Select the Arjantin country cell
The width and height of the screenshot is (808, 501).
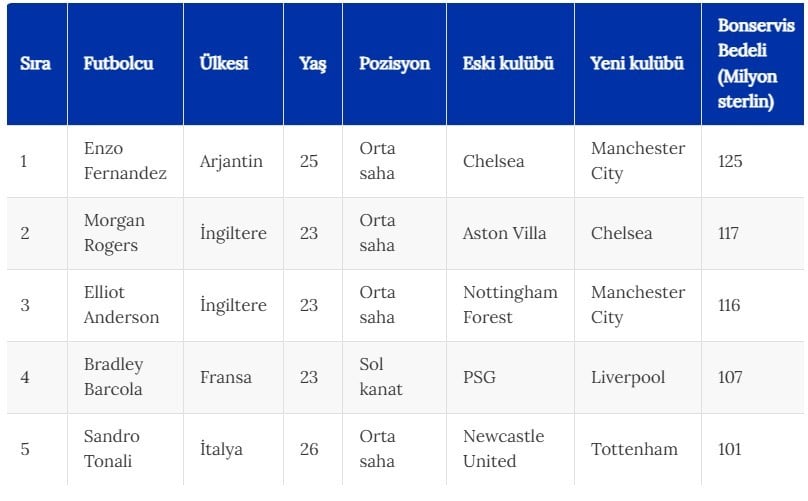(x=231, y=161)
